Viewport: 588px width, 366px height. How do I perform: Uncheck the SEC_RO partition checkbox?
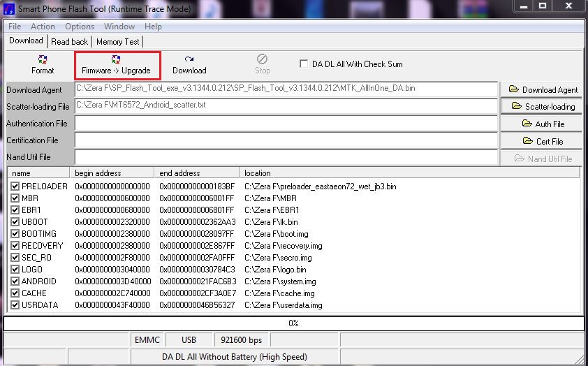15,257
